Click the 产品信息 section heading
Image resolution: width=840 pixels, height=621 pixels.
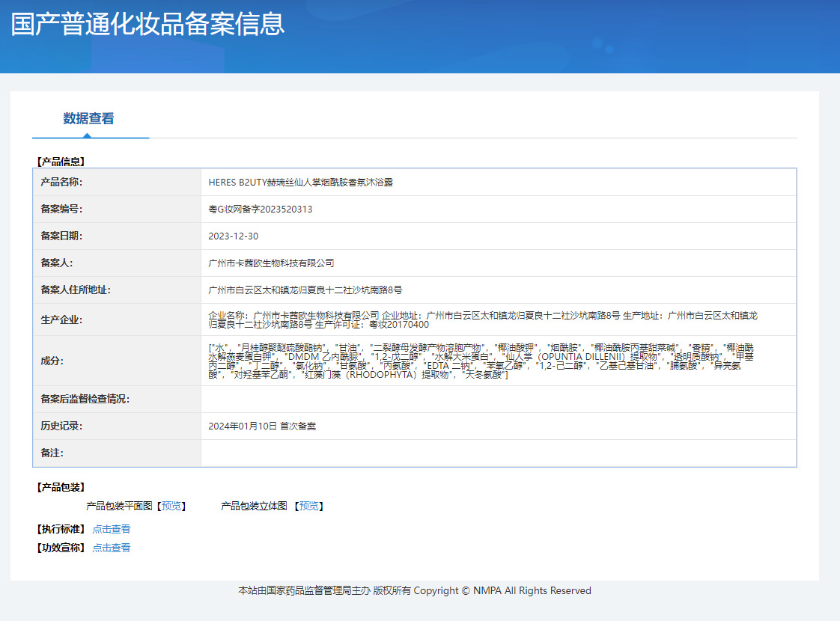[61, 162]
